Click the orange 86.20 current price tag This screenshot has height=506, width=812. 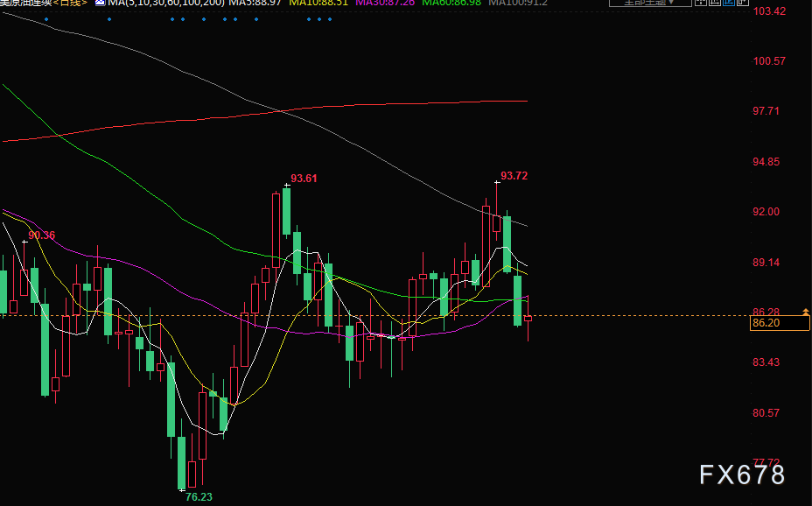coord(780,323)
